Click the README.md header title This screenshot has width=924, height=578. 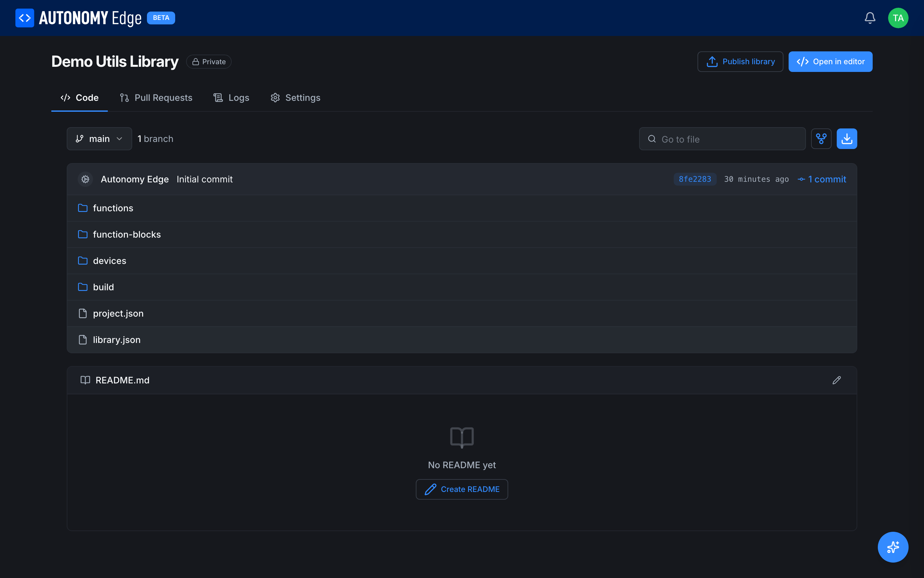point(123,381)
